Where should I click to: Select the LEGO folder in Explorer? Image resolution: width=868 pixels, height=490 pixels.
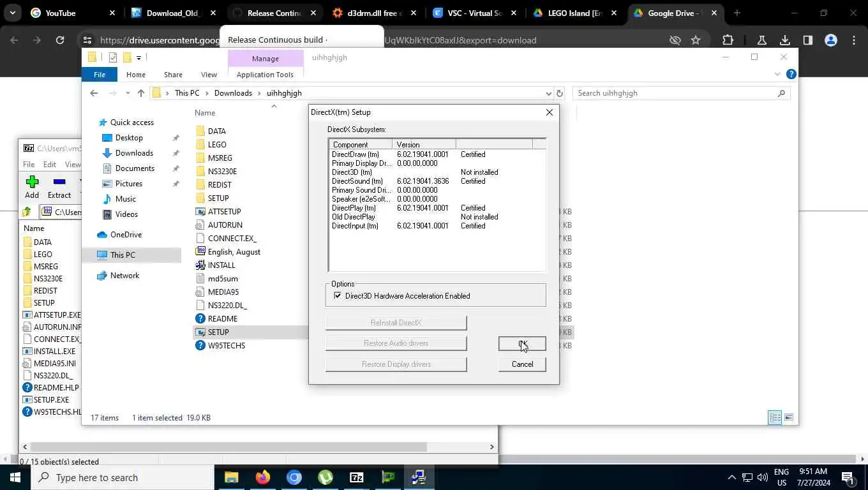coord(217,145)
